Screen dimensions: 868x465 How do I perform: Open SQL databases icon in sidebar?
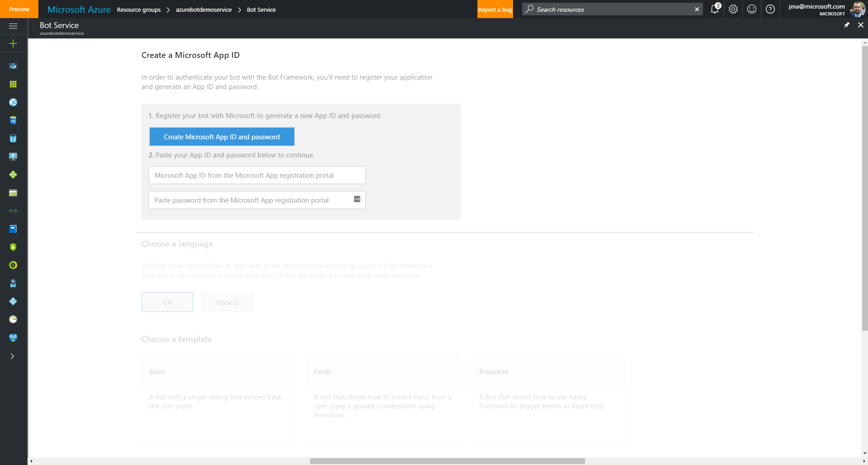point(13,120)
